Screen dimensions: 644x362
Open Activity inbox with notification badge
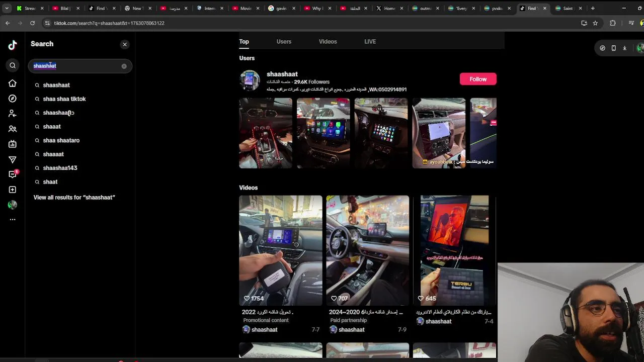[x=13, y=174]
